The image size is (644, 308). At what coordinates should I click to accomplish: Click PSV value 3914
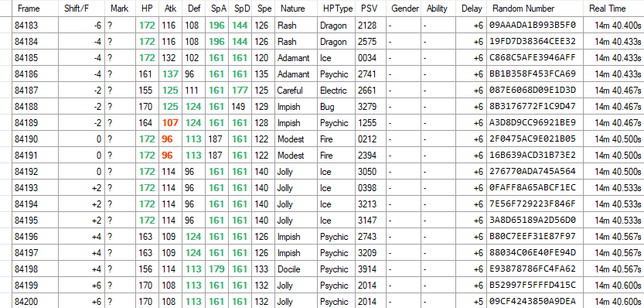pos(370,269)
